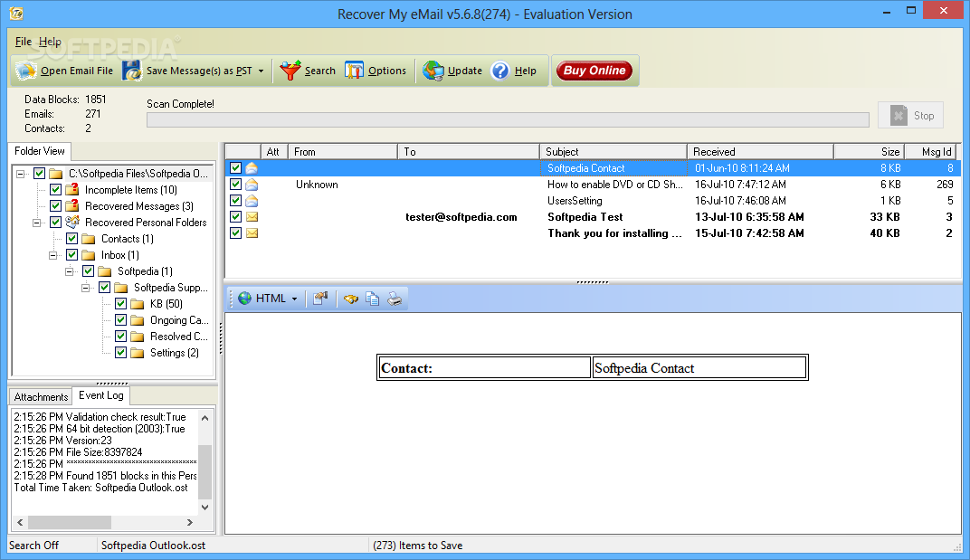Image resolution: width=970 pixels, height=560 pixels.
Task: Click the Event Log scroll right arrow
Action: 190,522
